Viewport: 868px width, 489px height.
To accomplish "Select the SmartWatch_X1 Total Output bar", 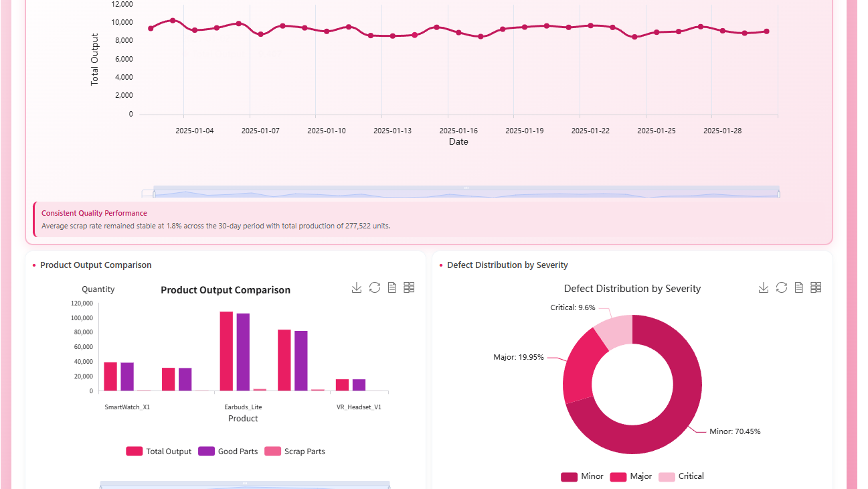I will pos(110,376).
